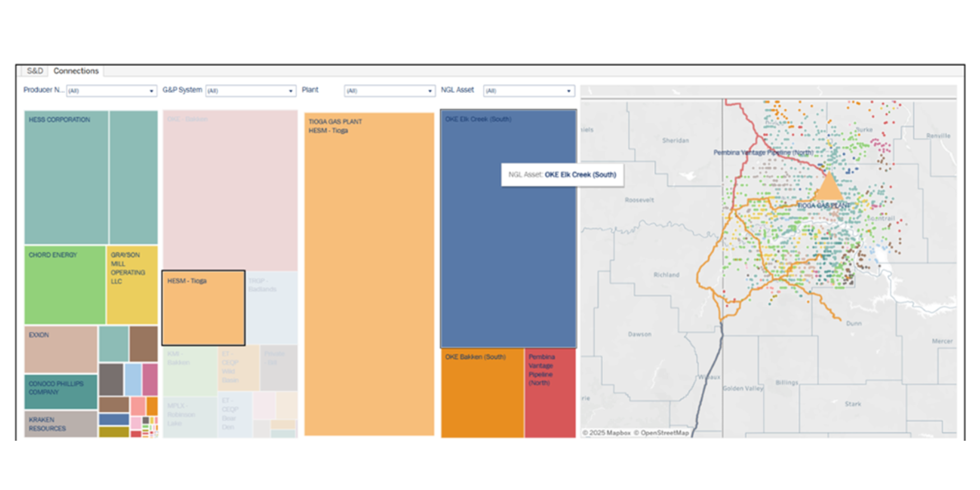The width and height of the screenshot is (980, 490).
Task: Click the Golden Valley map label
Action: point(743,389)
